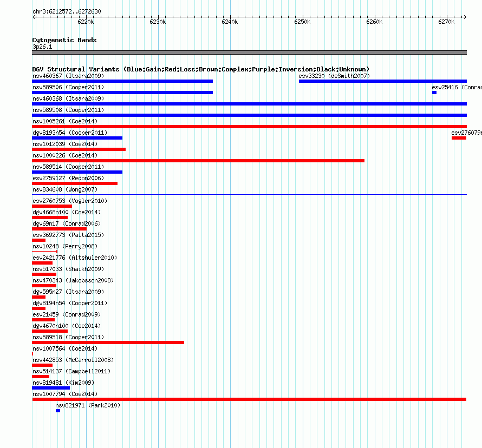The height and width of the screenshot is (448, 482).
Task: Click the DGV Structural Variants track title
Action: pos(201,69)
